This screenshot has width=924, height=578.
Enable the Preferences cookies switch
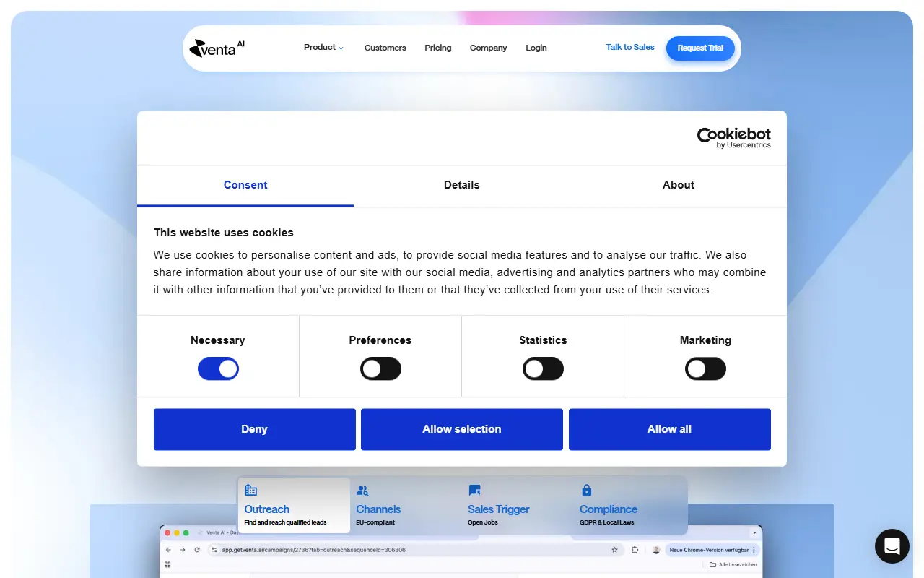[380, 369]
